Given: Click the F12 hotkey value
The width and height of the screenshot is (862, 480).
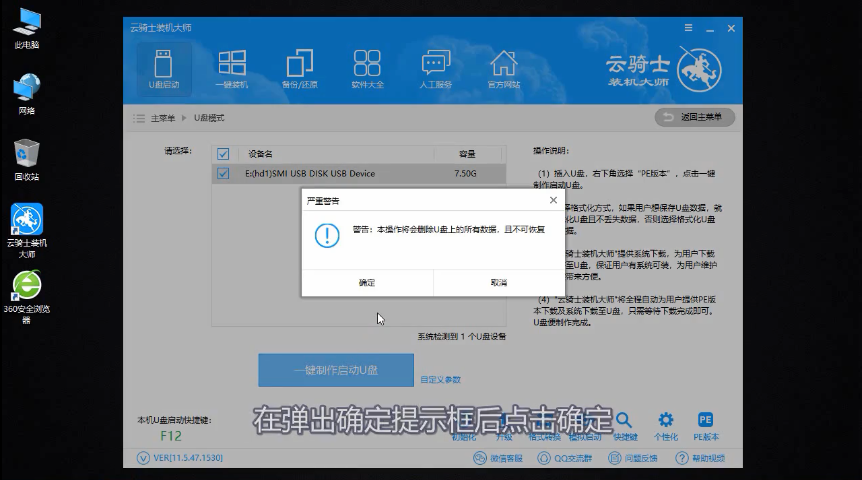Looking at the screenshot, I should point(171,437).
